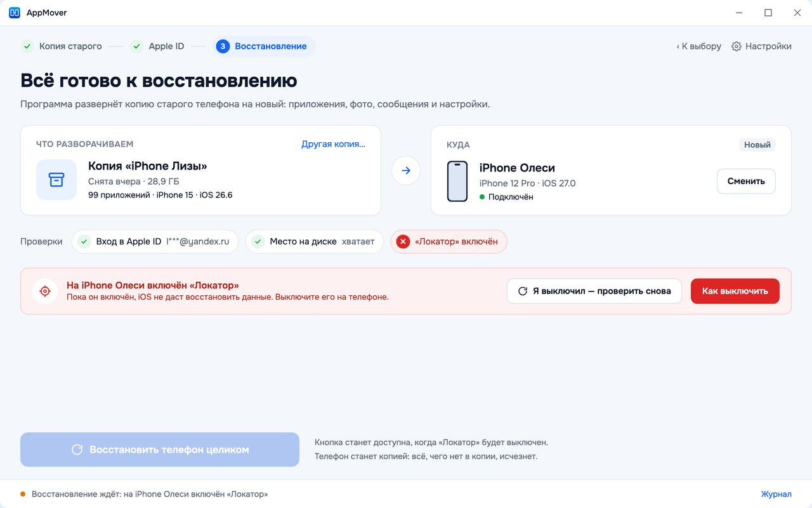
Task: Click the arrow icon between source and destination
Action: [x=406, y=171]
